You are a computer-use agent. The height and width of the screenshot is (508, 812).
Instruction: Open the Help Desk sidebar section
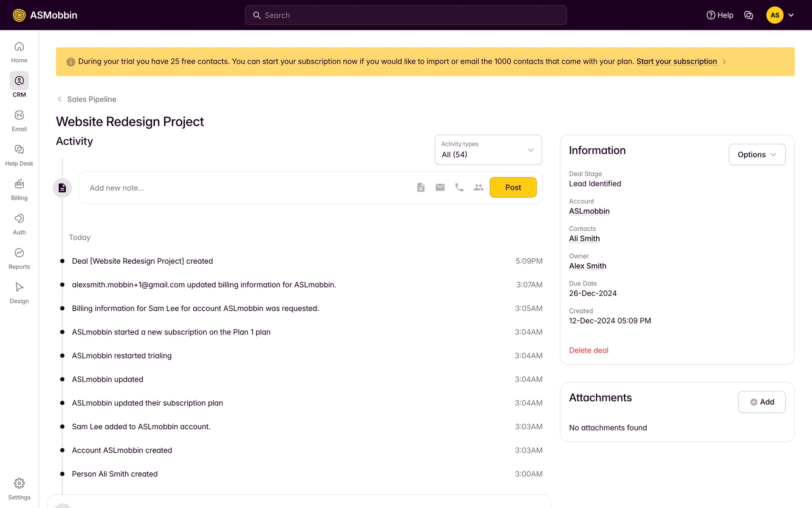(19, 155)
